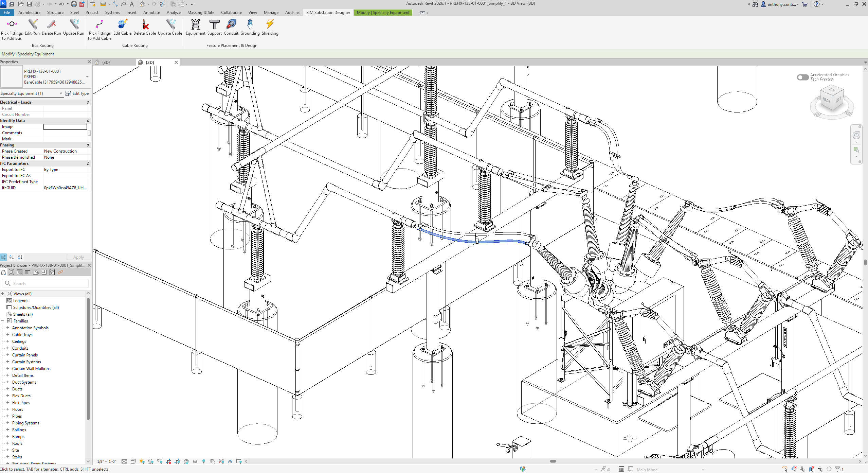Screen dimensions: 868x473
Task: Open the BIM Substation Designer ribbon tab
Action: pyautogui.click(x=328, y=13)
